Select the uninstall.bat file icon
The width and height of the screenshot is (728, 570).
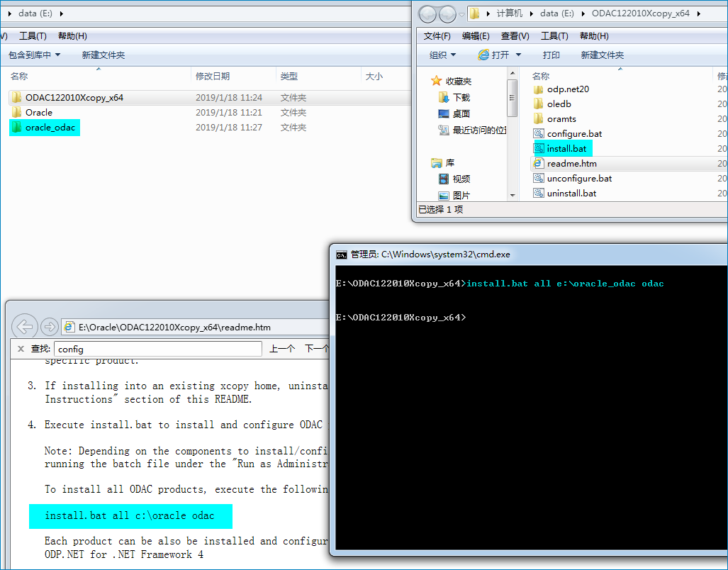pyautogui.click(x=539, y=193)
